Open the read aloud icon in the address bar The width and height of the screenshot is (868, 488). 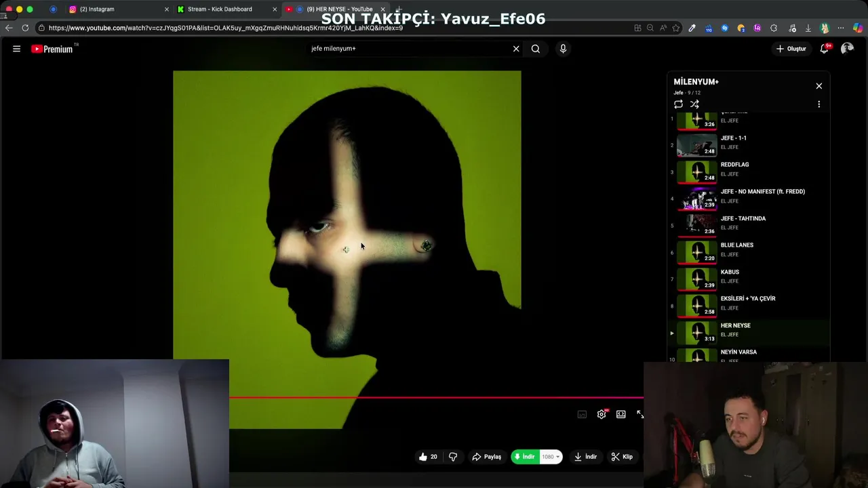[663, 28]
